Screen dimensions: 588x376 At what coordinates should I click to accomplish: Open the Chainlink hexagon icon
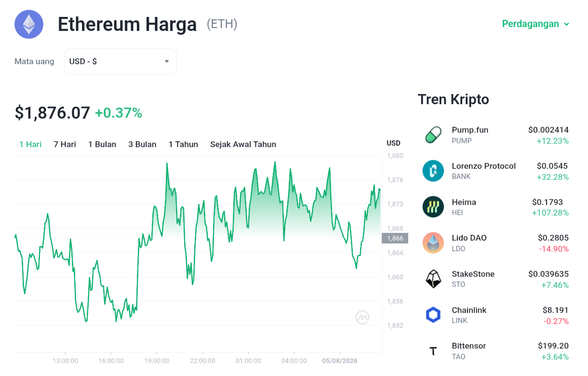(x=433, y=315)
